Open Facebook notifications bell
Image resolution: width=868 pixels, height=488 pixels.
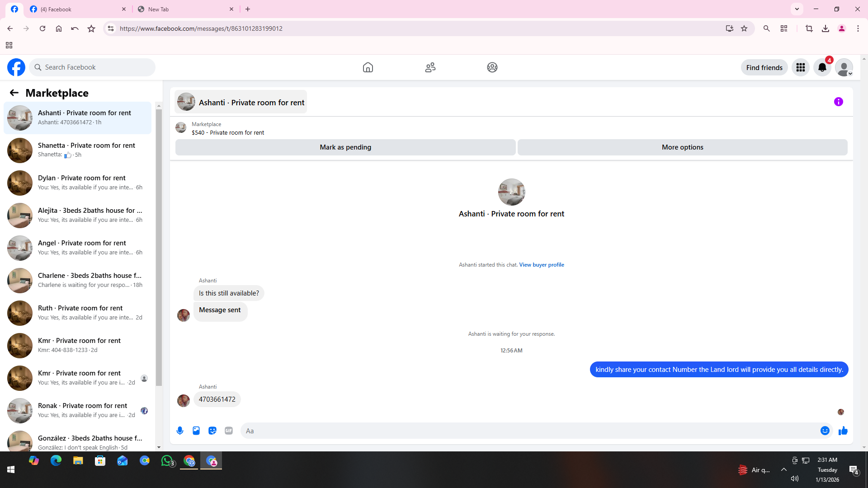822,67
